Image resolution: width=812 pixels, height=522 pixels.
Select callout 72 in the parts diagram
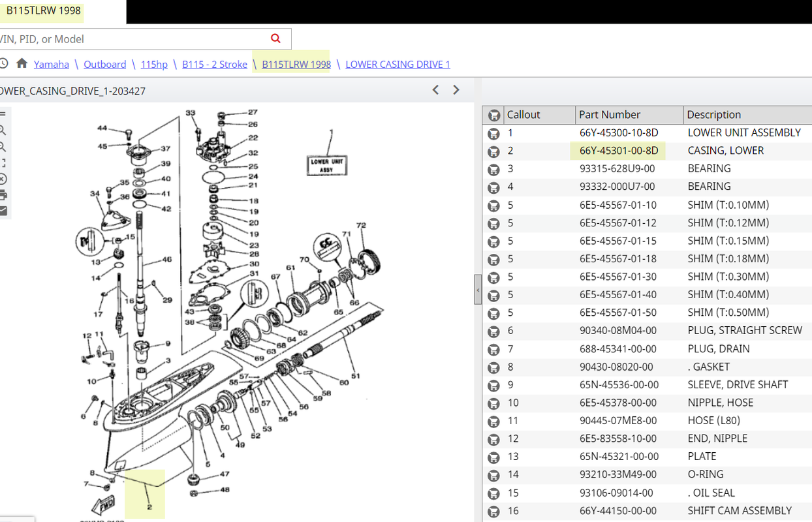point(361,226)
